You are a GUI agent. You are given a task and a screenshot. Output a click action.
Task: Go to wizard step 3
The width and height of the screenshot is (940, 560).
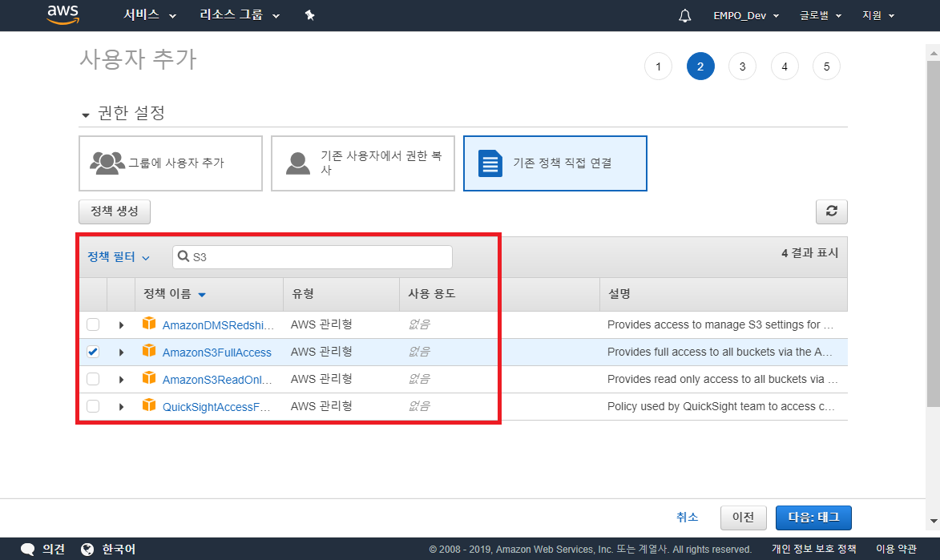coord(742,66)
